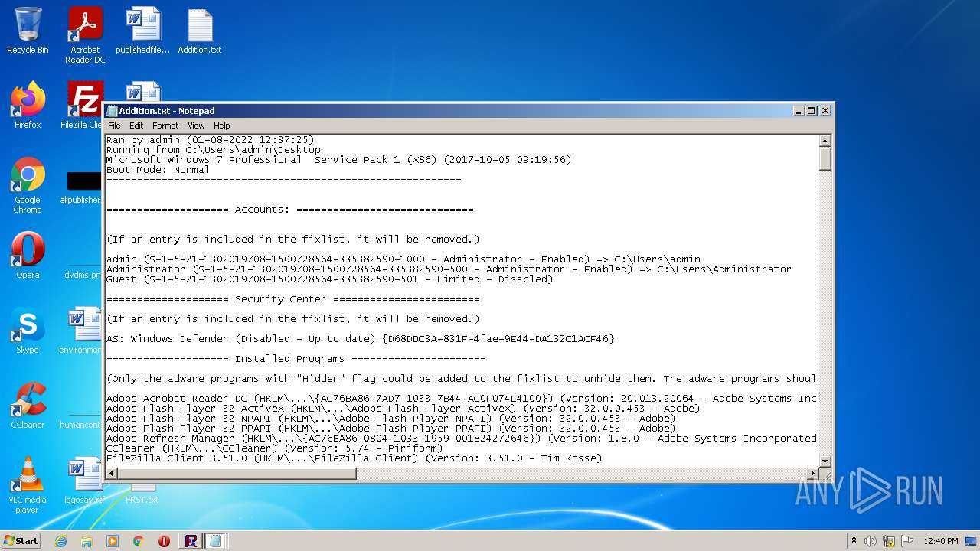Click the taskbar clock showing 12:40 PM
Viewport: 980px width, 551px height.
pos(941,541)
